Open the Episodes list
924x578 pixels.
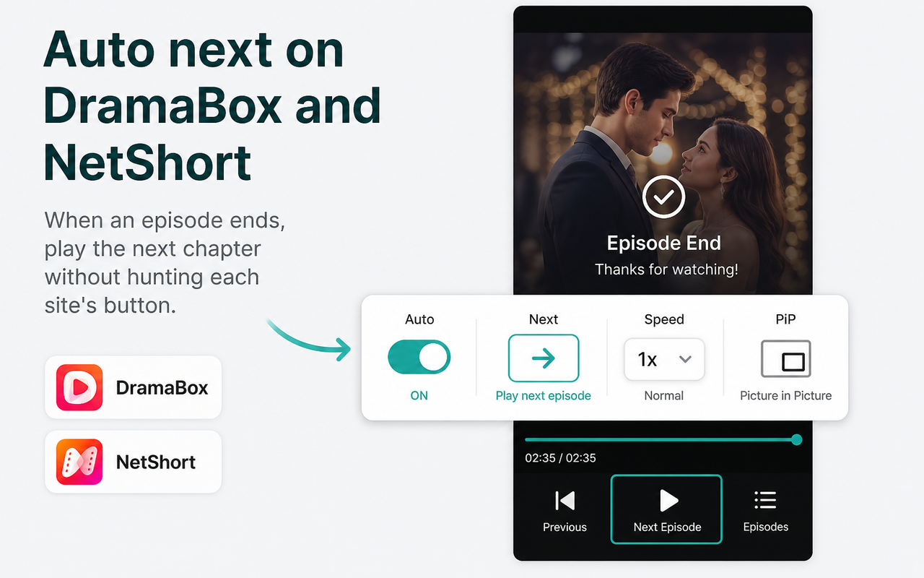766,510
